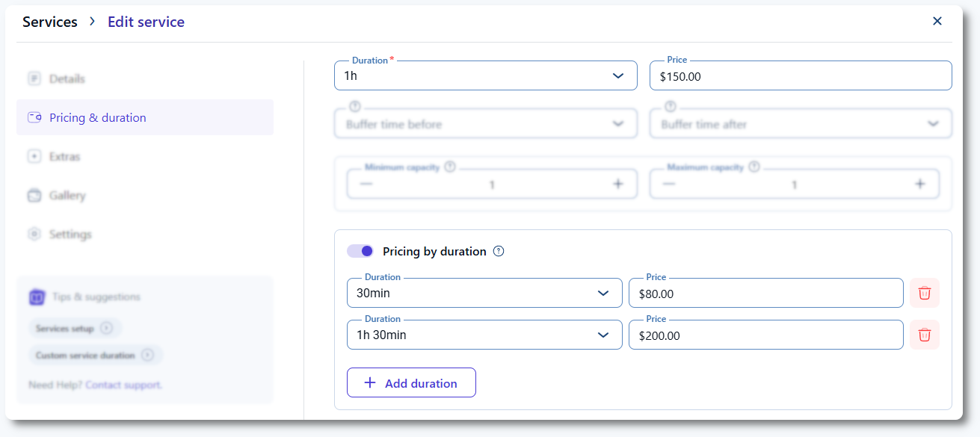Click the Pricing by duration help icon
Image resolution: width=980 pixels, height=437 pixels.
(x=499, y=252)
